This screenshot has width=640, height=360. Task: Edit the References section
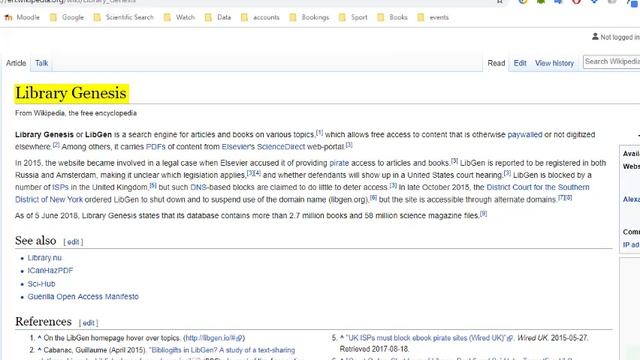(88, 323)
